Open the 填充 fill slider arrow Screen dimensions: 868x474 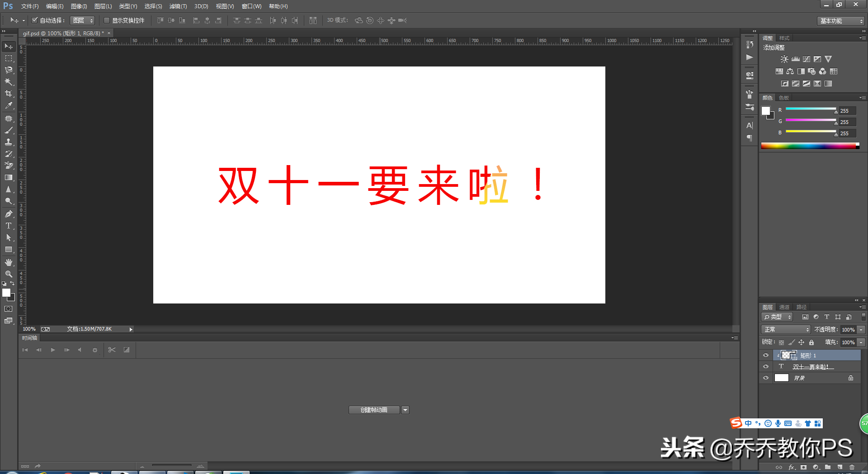[x=862, y=342]
